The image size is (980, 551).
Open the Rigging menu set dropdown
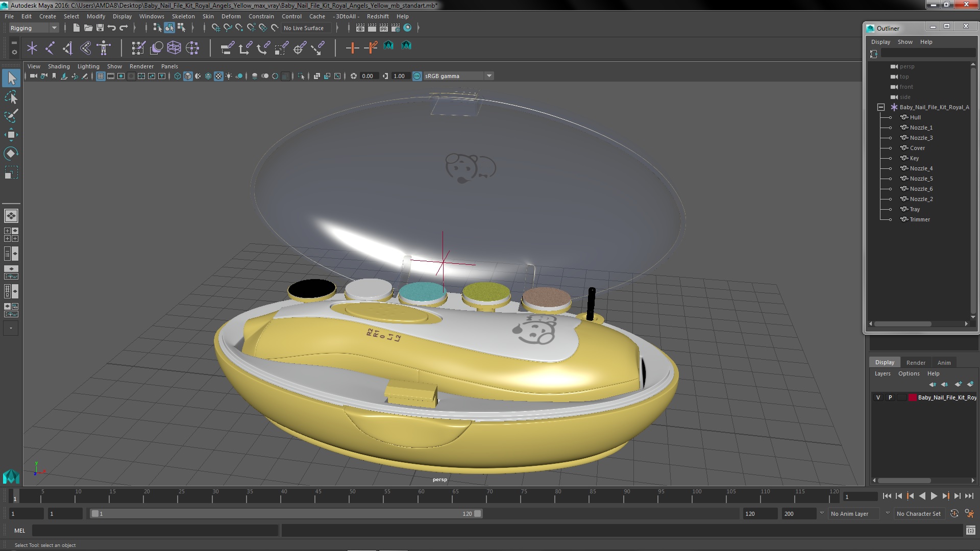point(34,28)
